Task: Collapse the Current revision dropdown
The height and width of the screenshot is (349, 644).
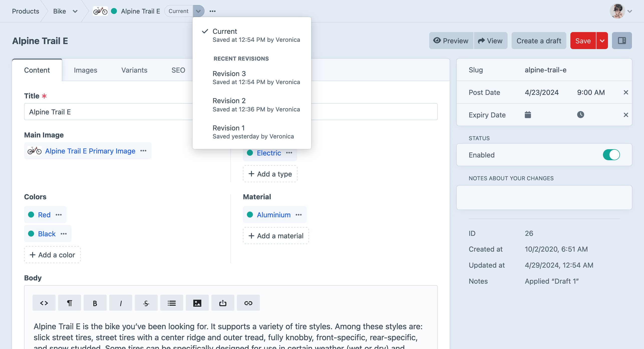Action: point(198,11)
